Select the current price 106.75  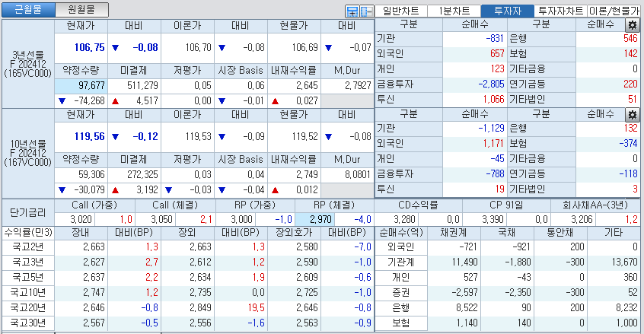point(89,47)
